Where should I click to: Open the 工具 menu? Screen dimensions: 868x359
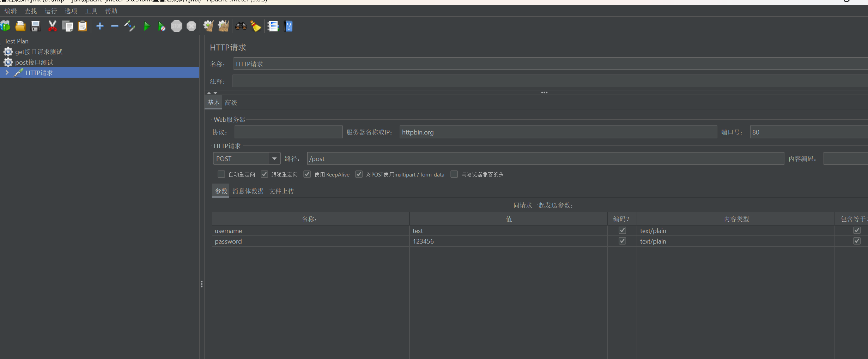pos(91,11)
